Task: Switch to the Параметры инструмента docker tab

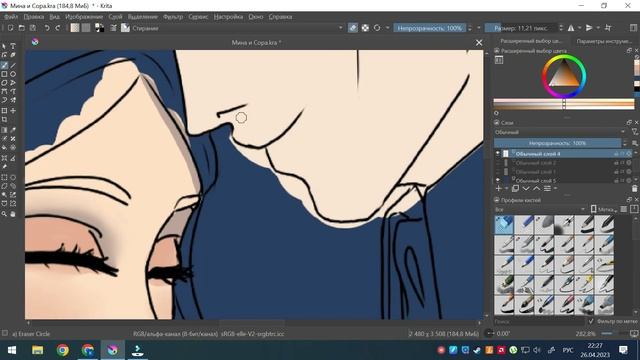Action: 604,41
